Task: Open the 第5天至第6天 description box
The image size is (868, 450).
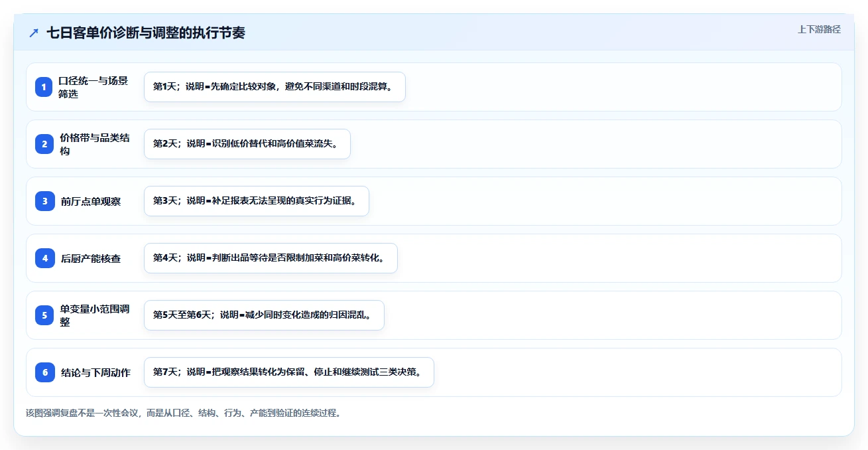Action: coord(264,315)
